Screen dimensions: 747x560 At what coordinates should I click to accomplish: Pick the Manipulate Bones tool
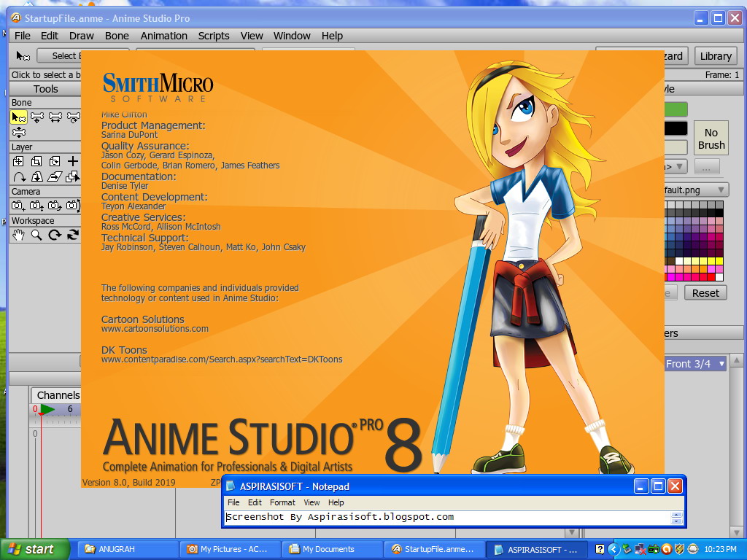19,133
